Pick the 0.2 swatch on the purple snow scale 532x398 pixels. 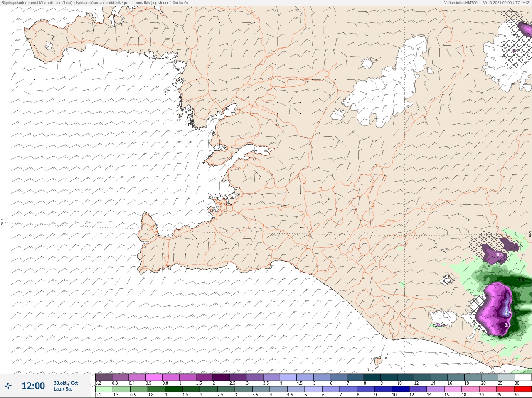click(x=103, y=378)
